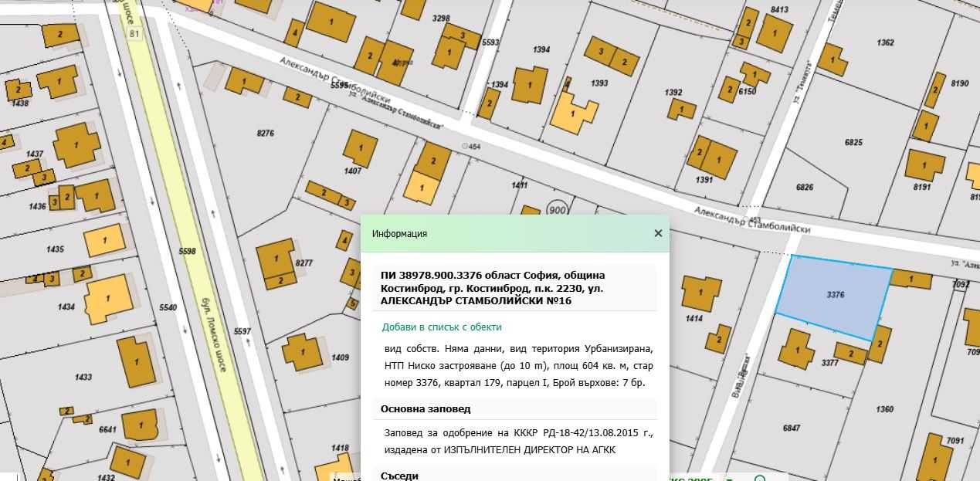Click the parcel label 6641

click(107, 430)
